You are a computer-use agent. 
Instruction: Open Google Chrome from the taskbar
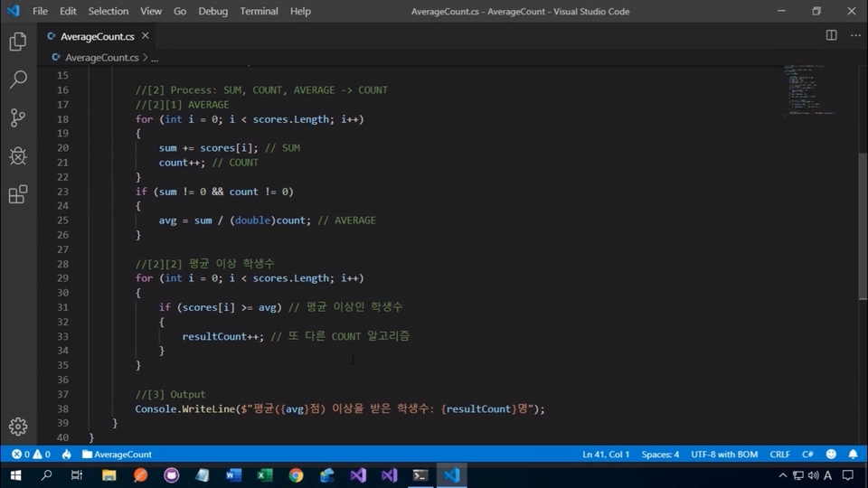coord(297,475)
